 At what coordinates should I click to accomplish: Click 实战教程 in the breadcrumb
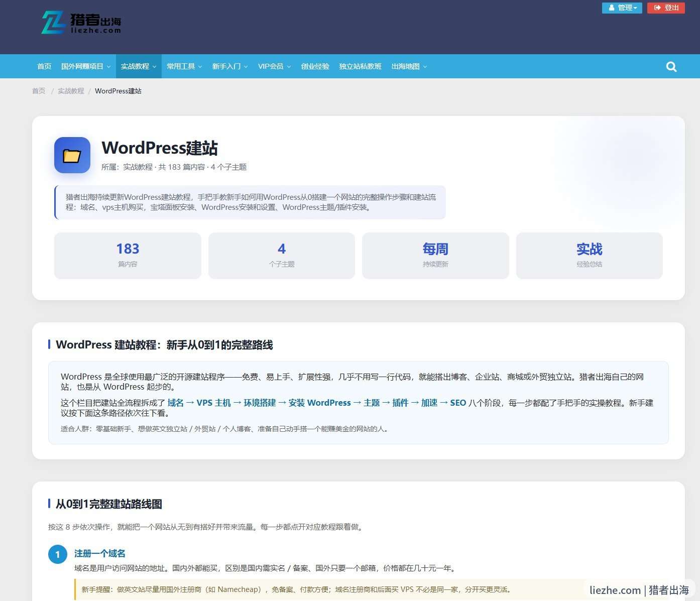pos(71,91)
